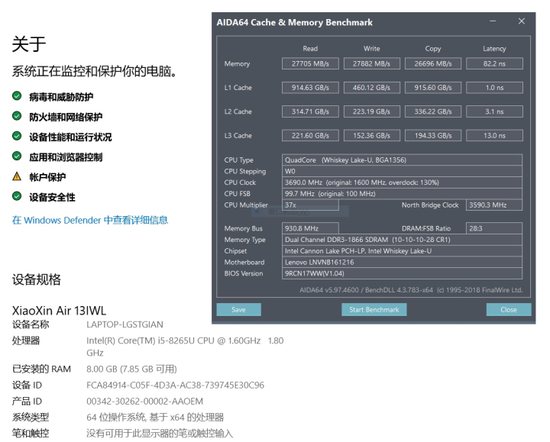
Task: Click the Save button in AIDA64
Action: pyautogui.click(x=239, y=310)
